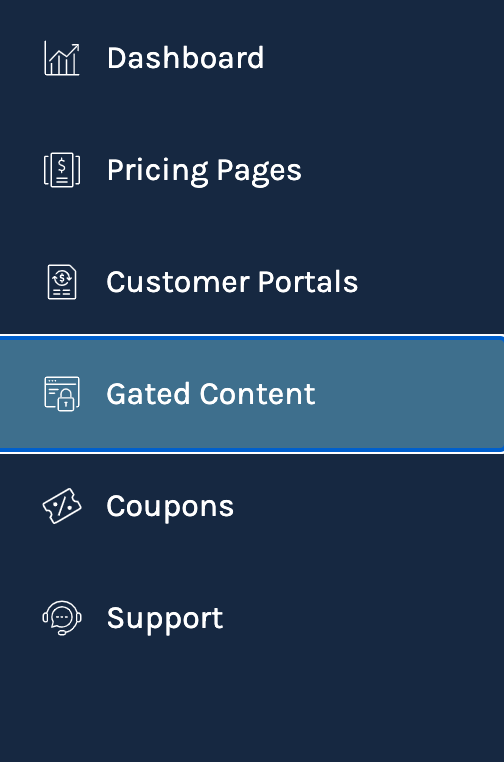
Task: Select the highlighted Gated Content entry
Action: tap(252, 394)
